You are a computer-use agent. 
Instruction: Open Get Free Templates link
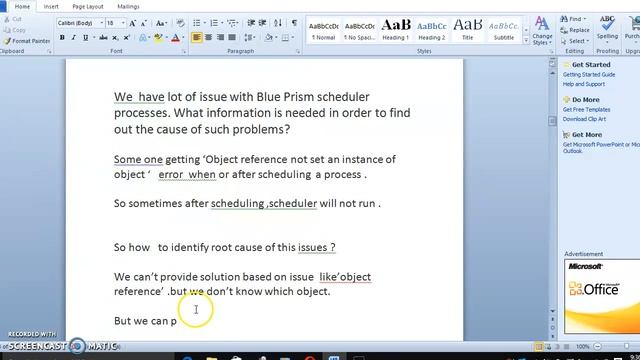tap(586, 110)
